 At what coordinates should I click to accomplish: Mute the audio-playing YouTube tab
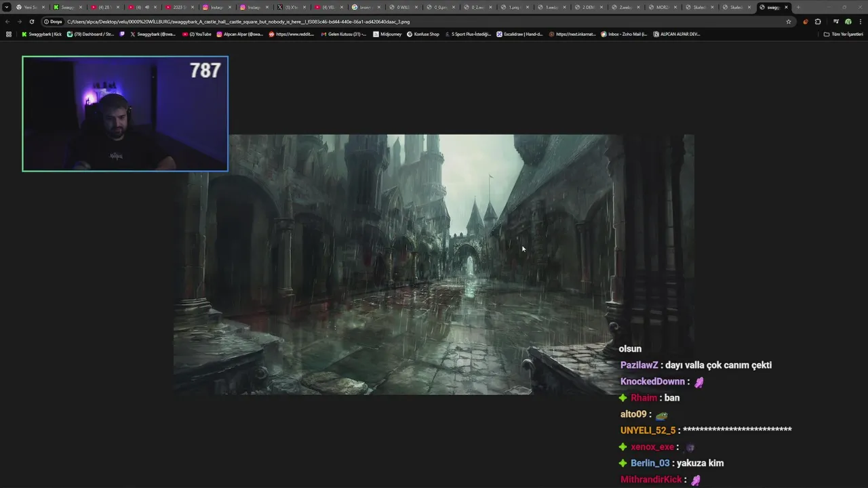click(x=147, y=7)
